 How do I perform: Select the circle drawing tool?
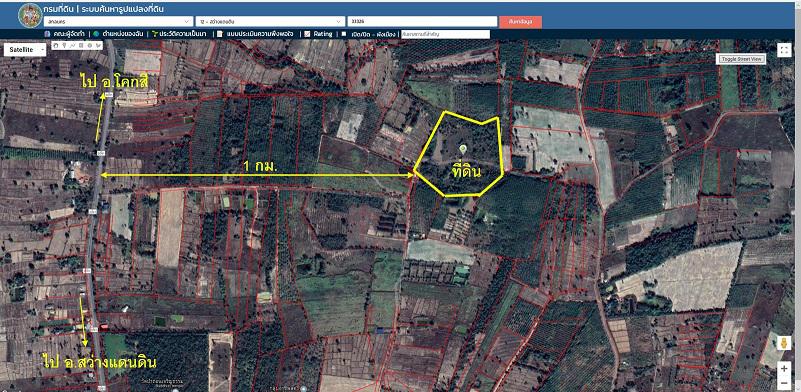(89, 45)
